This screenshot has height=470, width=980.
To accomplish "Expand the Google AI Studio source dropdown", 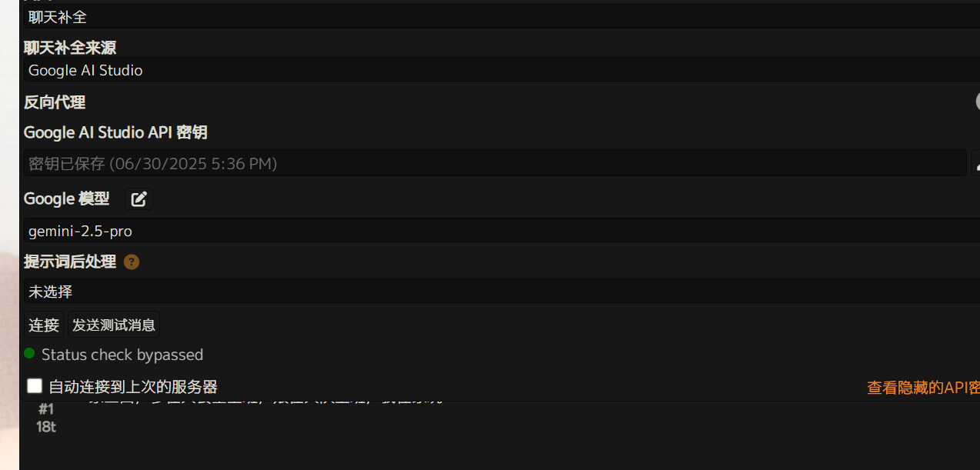I will tap(500, 70).
